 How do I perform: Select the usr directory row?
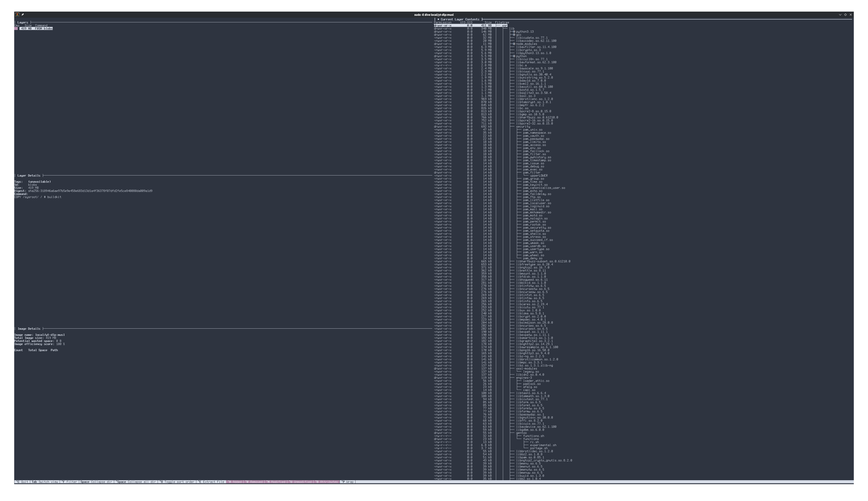coord(504,25)
